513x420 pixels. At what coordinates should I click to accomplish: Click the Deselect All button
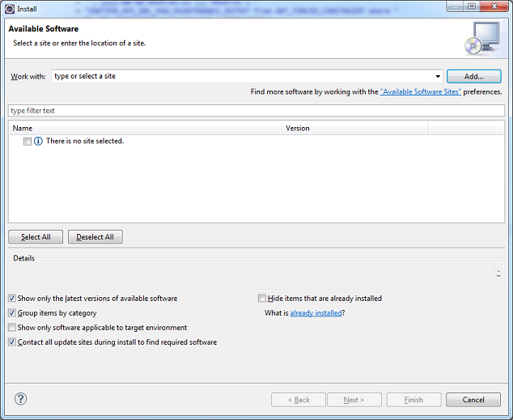coord(95,237)
